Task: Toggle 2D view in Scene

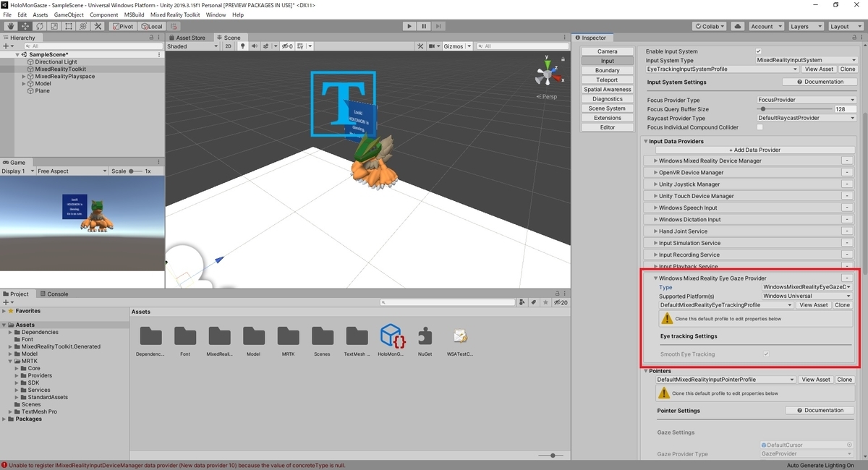Action: pos(228,46)
